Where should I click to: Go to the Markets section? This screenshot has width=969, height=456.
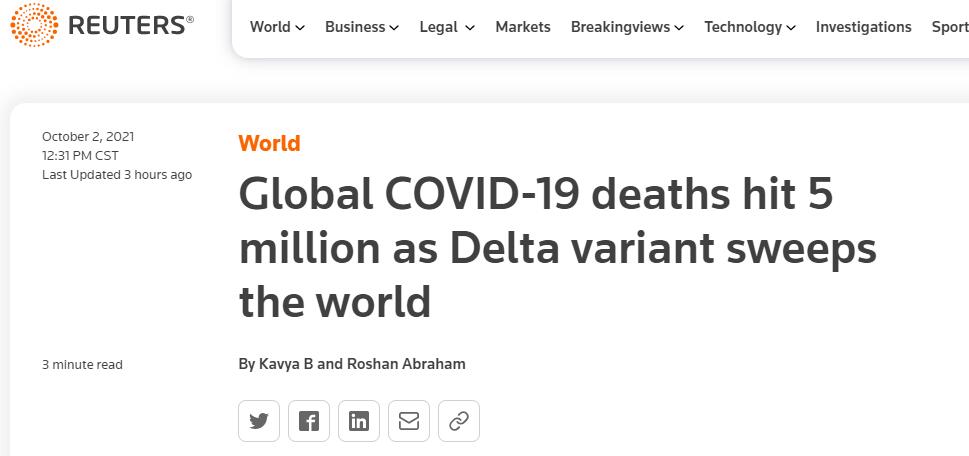point(523,27)
